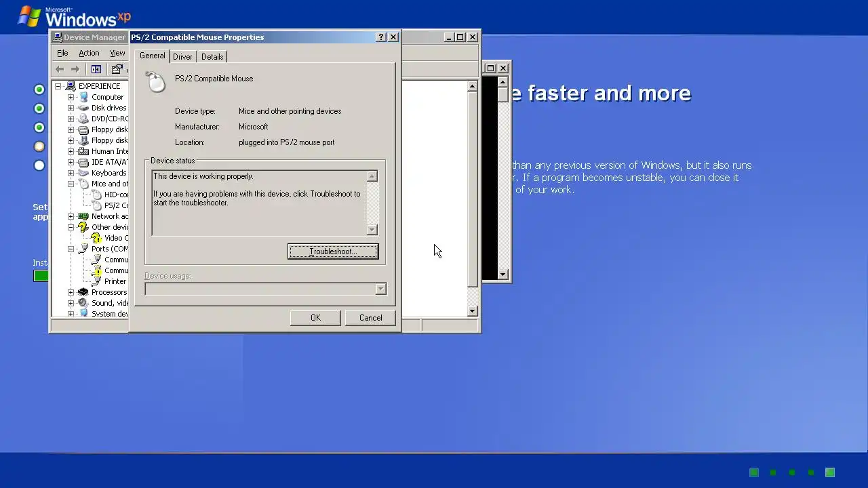
Task: Close the PS/2 Compatible Mouse Properties dialog
Action: (x=393, y=37)
